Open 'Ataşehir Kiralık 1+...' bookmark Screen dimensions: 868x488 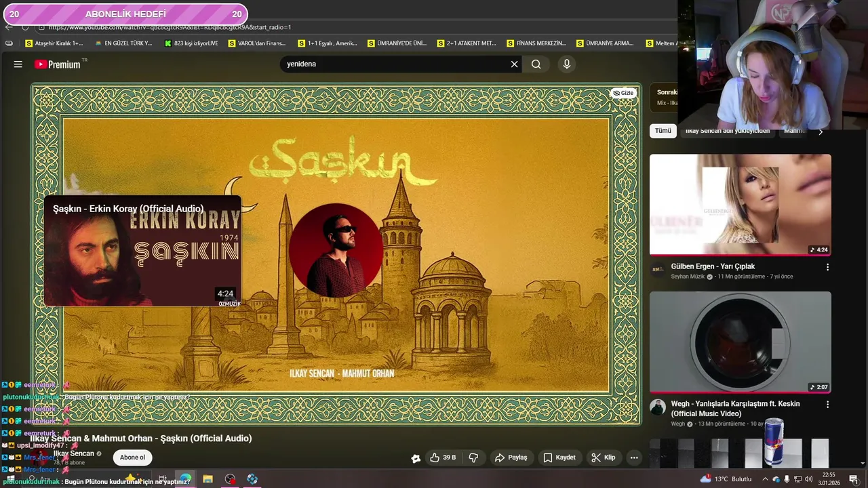tap(54, 43)
